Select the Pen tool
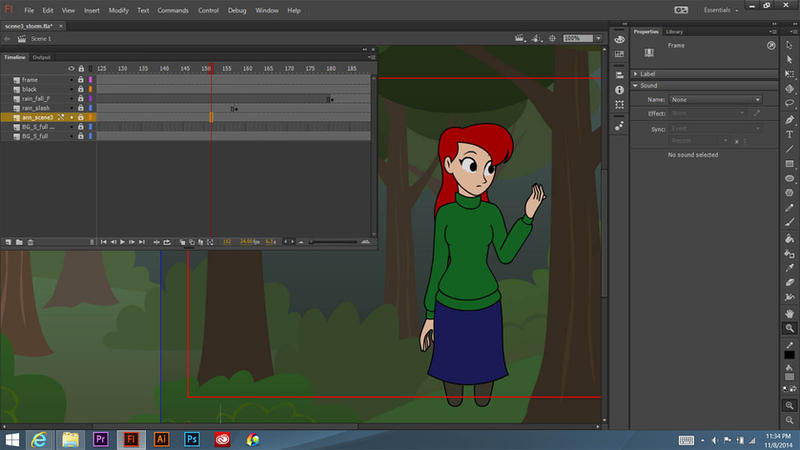This screenshot has width=800, height=450. tap(789, 120)
